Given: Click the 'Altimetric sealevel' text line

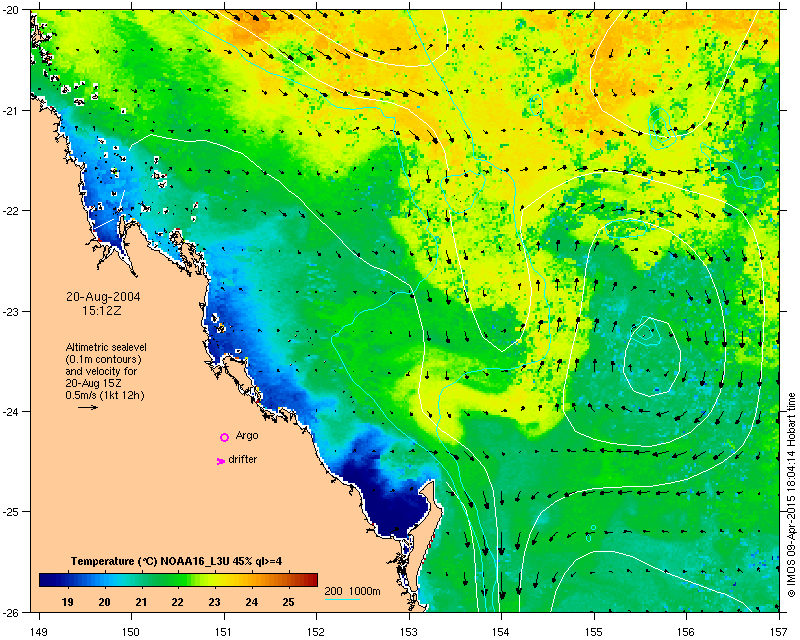Looking at the screenshot, I should click(106, 347).
